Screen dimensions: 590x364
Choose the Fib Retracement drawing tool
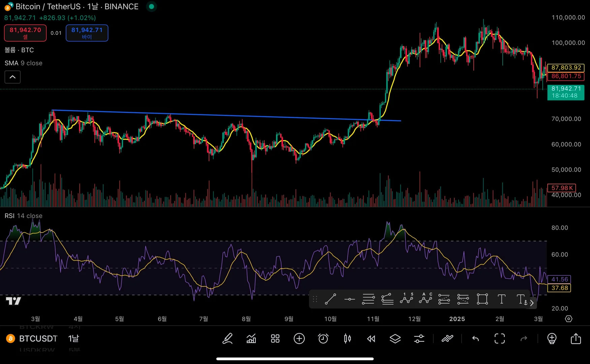368,299
